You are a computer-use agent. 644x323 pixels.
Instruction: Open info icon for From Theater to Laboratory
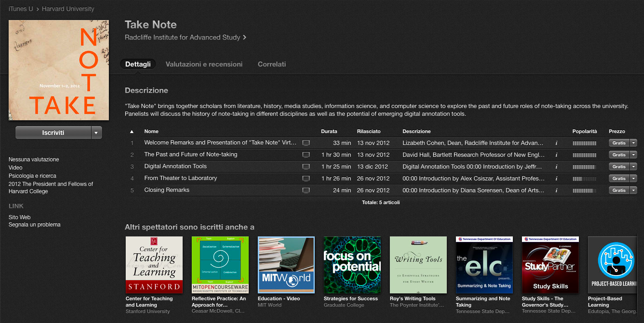(x=556, y=179)
